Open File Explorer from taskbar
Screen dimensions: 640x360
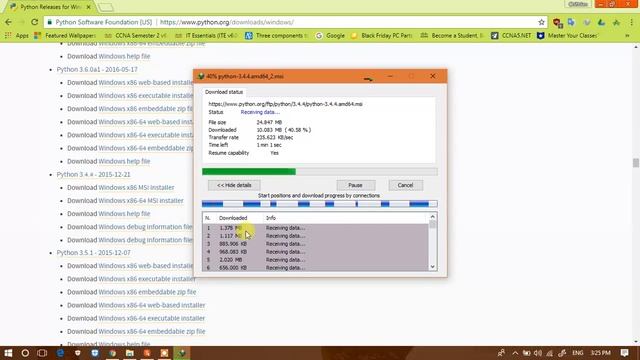pyautogui.click(x=130, y=353)
